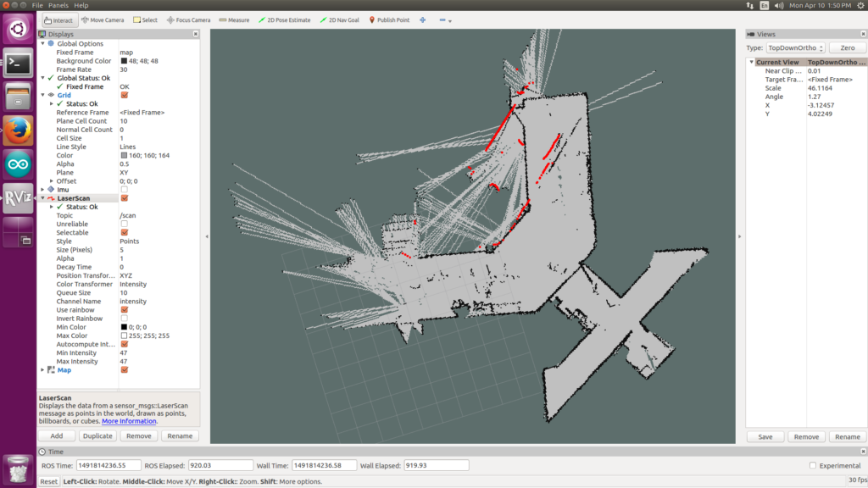Click the Grid Color swatch
This screenshot has height=488, width=868.
124,155
